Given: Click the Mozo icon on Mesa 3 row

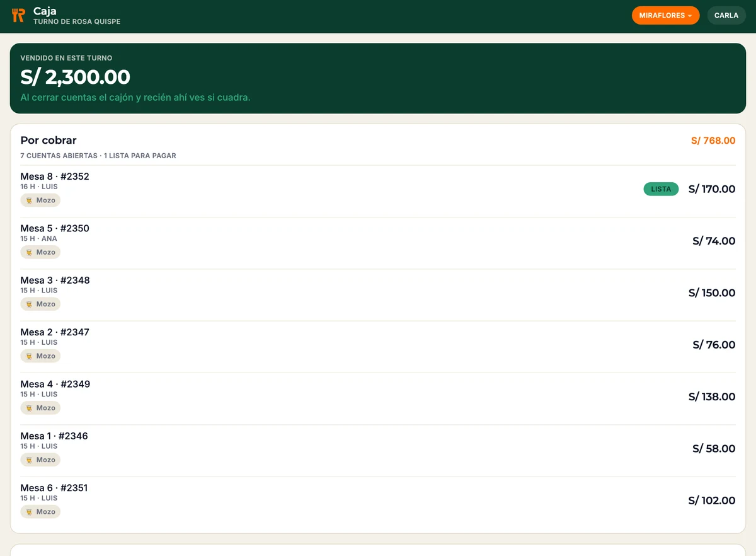Looking at the screenshot, I should [29, 304].
